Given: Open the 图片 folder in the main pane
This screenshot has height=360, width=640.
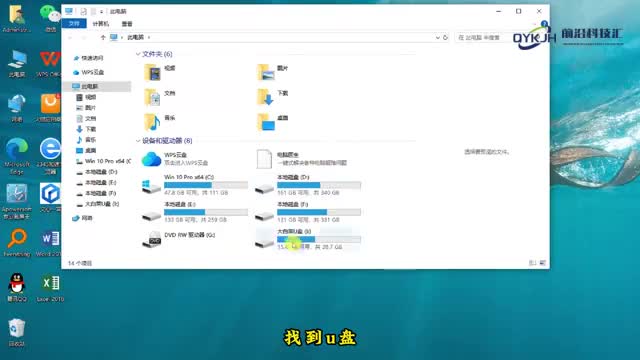Looking at the screenshot, I should [x=266, y=73].
